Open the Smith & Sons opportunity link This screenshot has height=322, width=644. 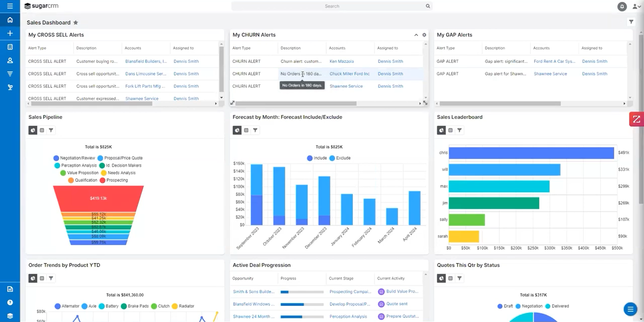(x=253, y=291)
